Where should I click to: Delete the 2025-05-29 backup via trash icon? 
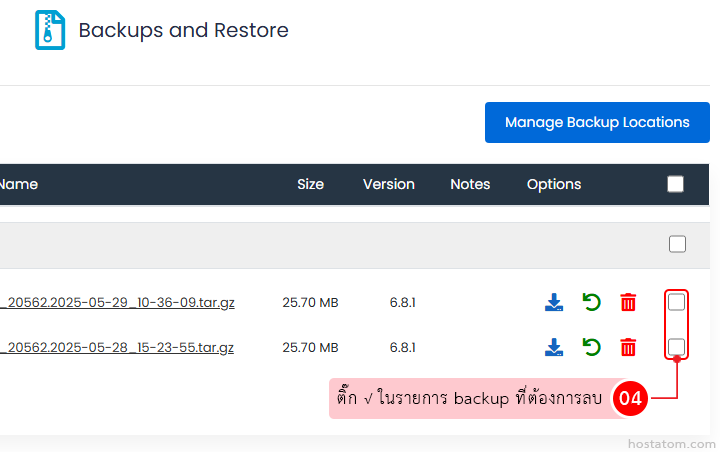[628, 302]
